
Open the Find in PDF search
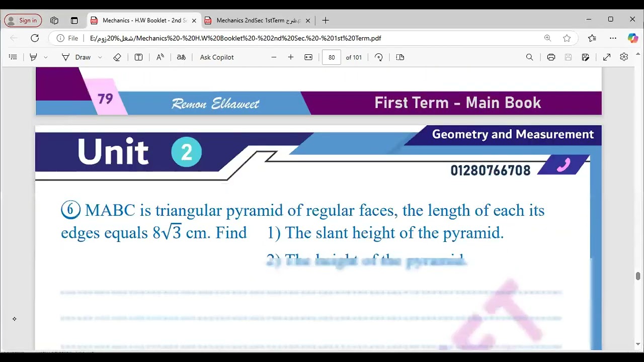click(x=529, y=57)
